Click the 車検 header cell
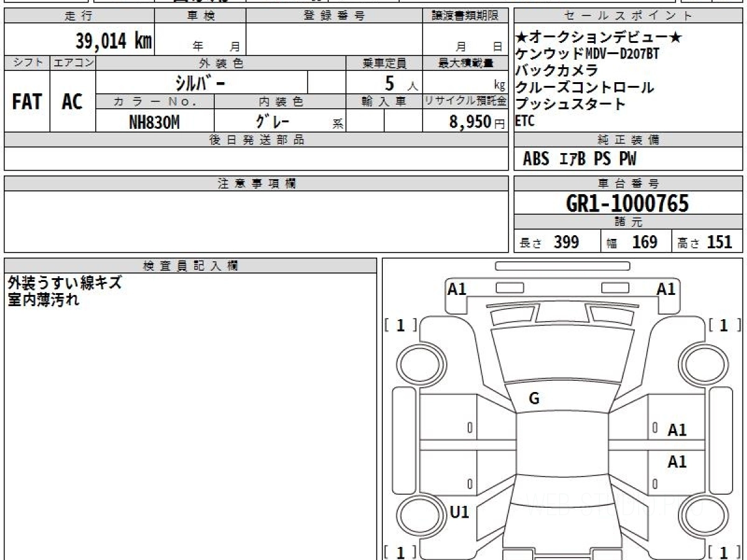This screenshot has width=747, height=560. tap(200, 16)
